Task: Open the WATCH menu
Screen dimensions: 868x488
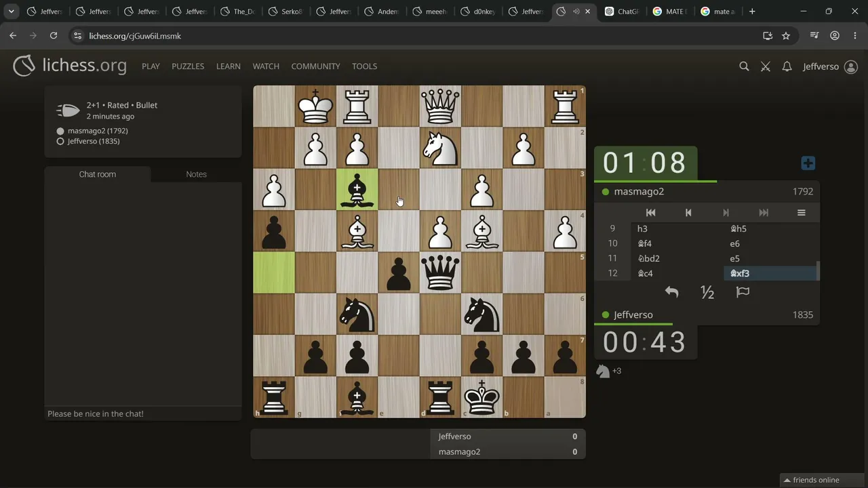Action: pos(266,66)
